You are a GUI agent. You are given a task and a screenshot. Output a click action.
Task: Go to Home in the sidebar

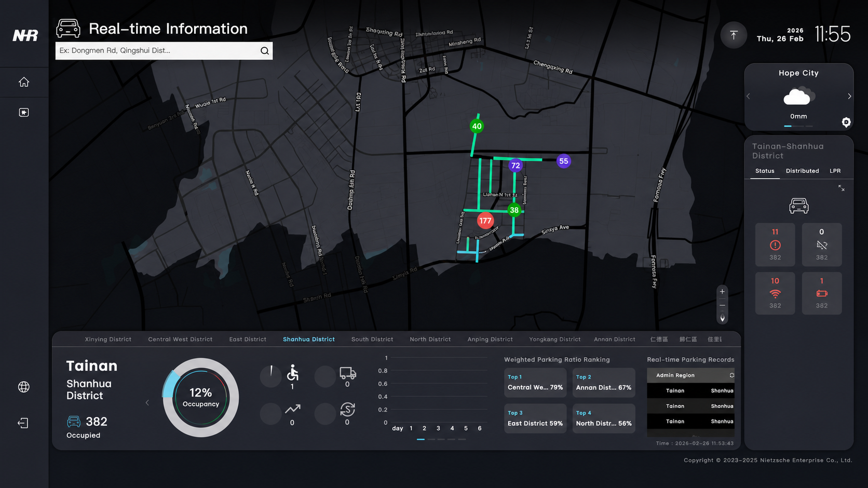pos(24,82)
